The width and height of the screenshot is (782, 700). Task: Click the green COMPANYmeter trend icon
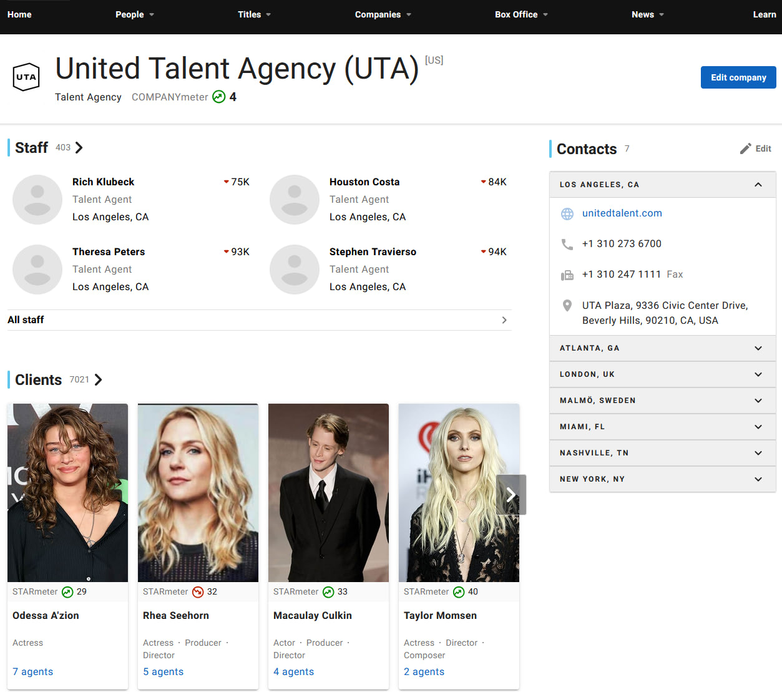point(218,97)
